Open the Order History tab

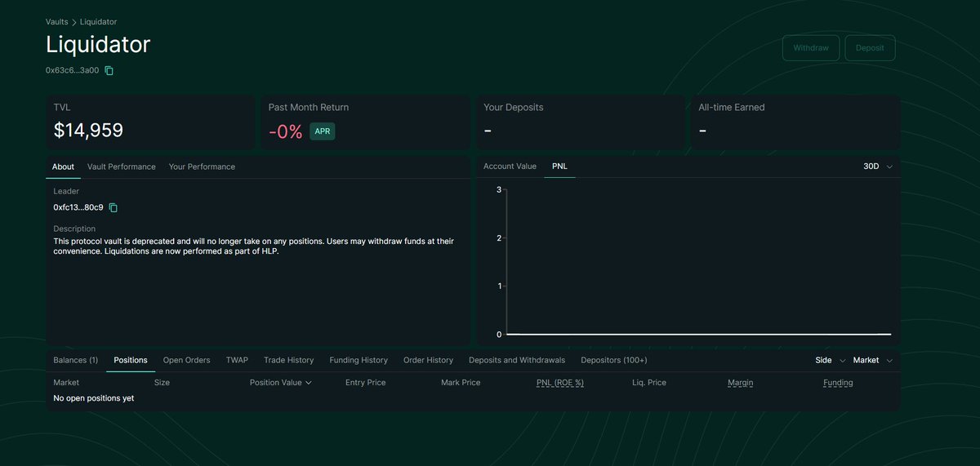428,360
